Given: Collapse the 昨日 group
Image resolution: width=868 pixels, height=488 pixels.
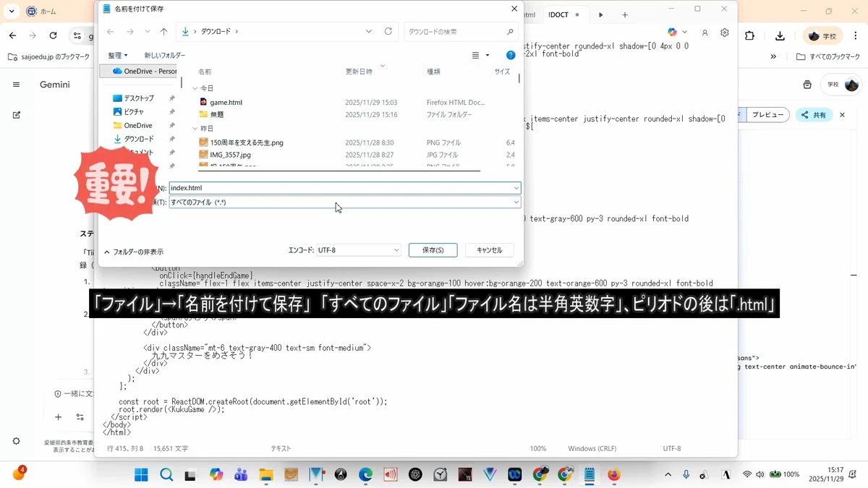Looking at the screenshot, I should pyautogui.click(x=195, y=129).
